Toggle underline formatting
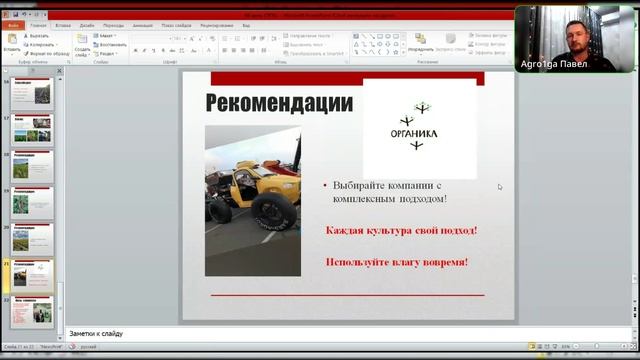This screenshot has width=640, height=360. click(153, 50)
